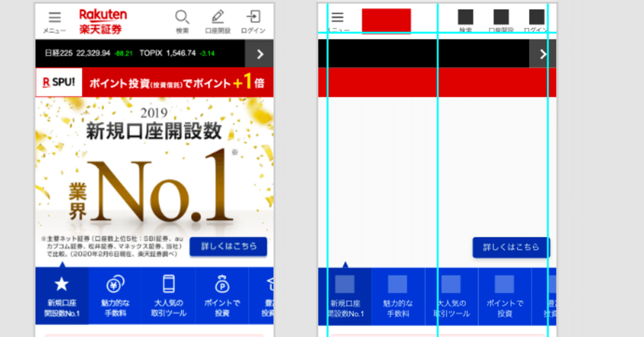
Task: Click the 詳しくはこちら button on the wireframe screen
Action: [x=511, y=247]
